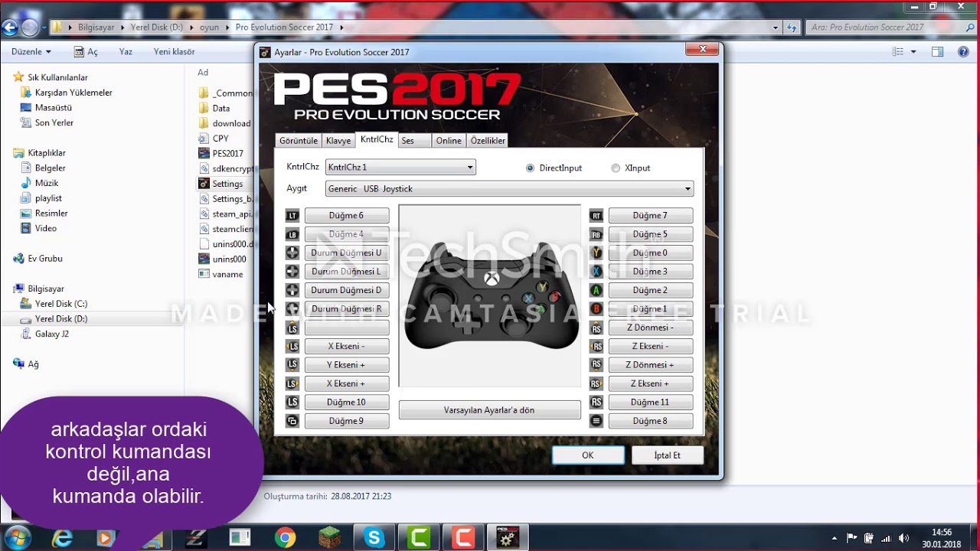The width and height of the screenshot is (980, 551).
Task: Switch to the Görüntüle tab
Action: tap(299, 141)
